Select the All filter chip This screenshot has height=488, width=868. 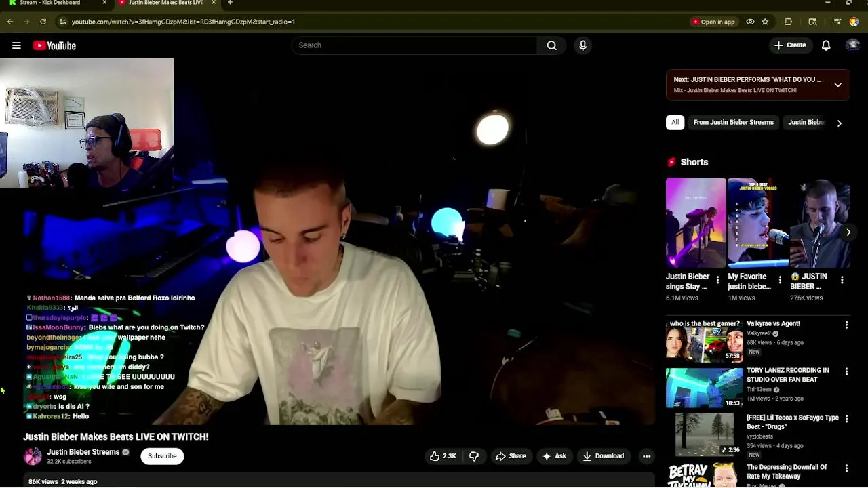[675, 123]
